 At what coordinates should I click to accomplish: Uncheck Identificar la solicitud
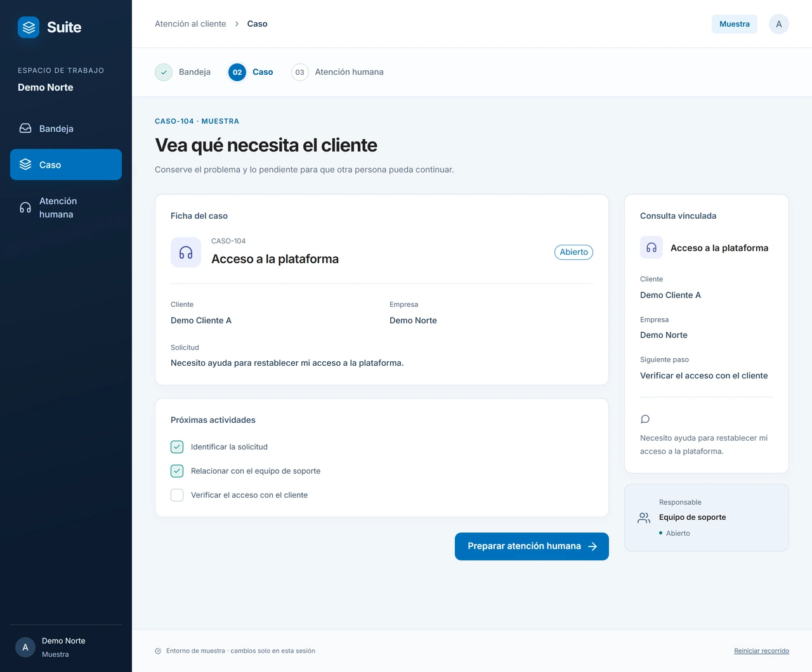(177, 447)
